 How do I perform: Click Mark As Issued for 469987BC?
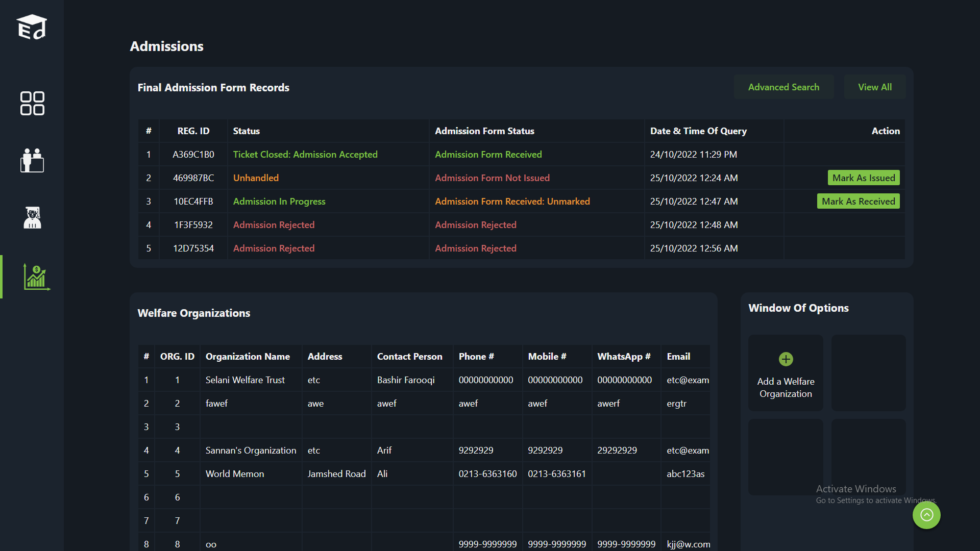863,178
